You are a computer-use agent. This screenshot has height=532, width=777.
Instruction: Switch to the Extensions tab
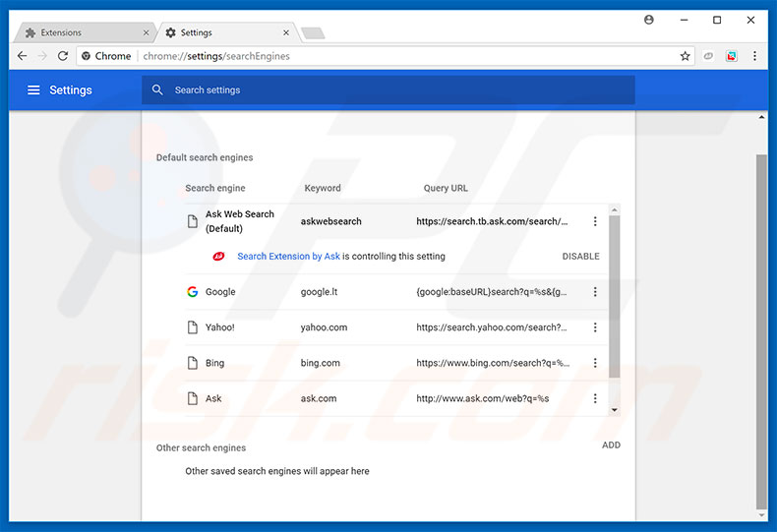click(85, 32)
